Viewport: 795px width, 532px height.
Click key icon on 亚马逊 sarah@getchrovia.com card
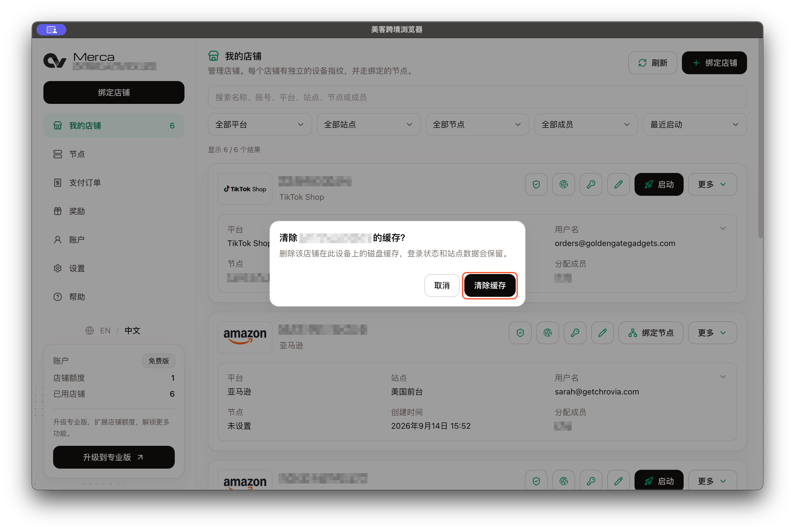click(575, 332)
